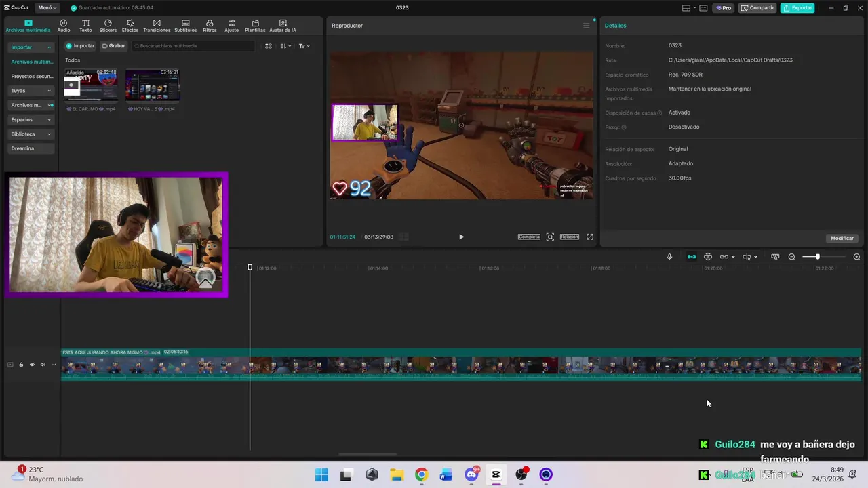
Task: Expand the Biblioteca sidebar section
Action: pyautogui.click(x=31, y=134)
